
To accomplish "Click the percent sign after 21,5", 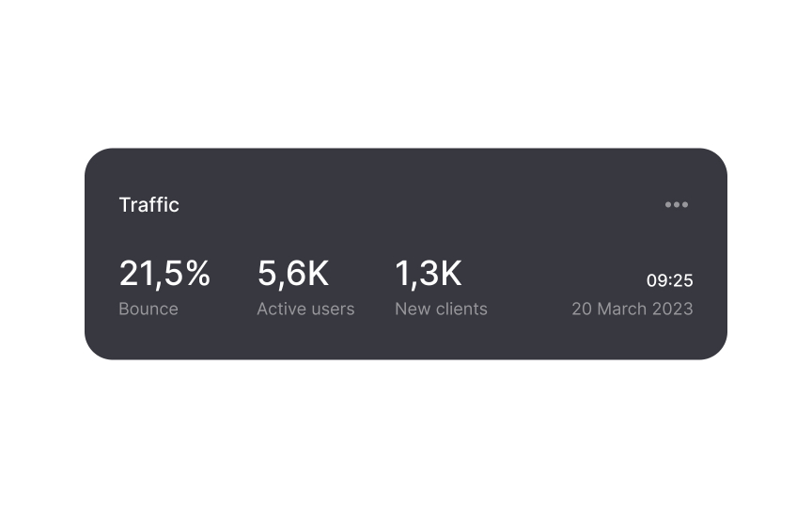I will [x=196, y=274].
